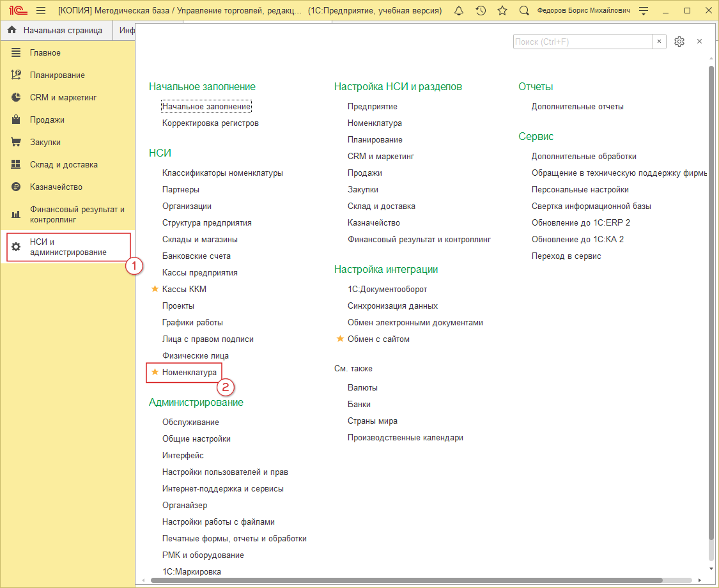Click the vertical scrollbar down arrow
The height and width of the screenshot is (588, 719).
[711, 568]
